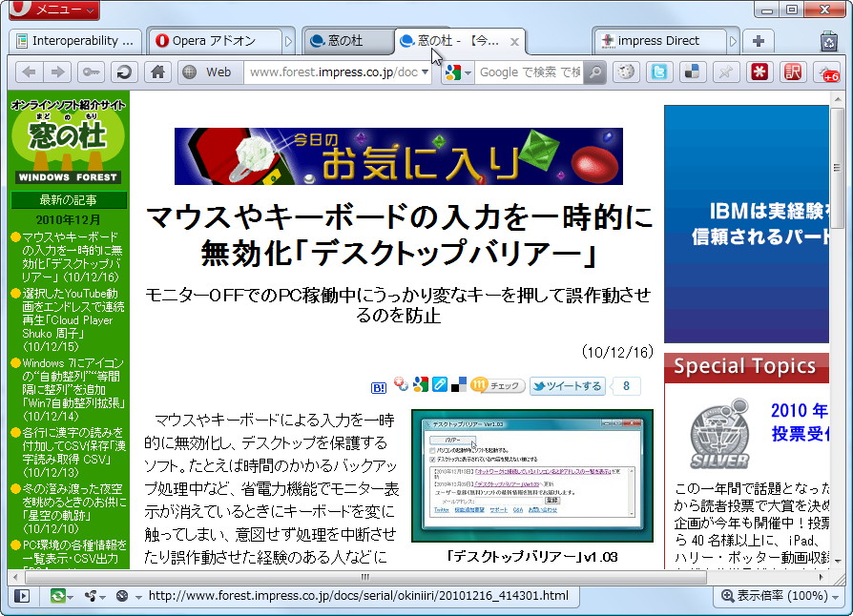The image size is (853, 616).
Task: Switch to the impress Direct tab
Action: pyautogui.click(x=659, y=41)
